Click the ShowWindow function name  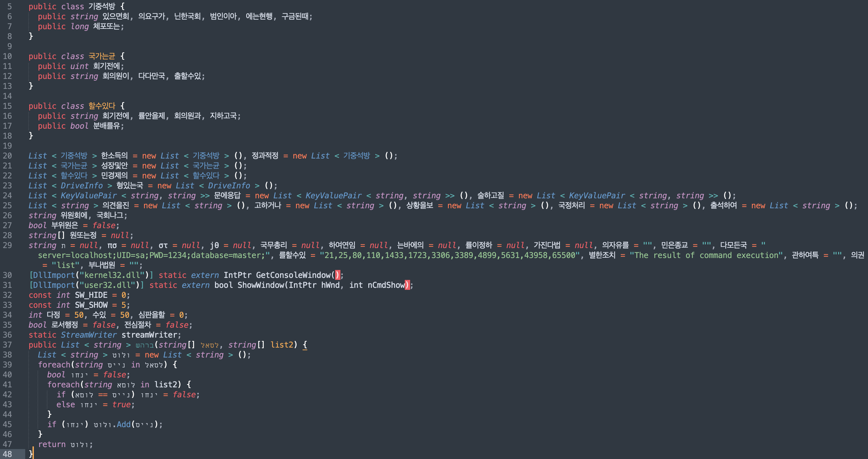coord(261,285)
